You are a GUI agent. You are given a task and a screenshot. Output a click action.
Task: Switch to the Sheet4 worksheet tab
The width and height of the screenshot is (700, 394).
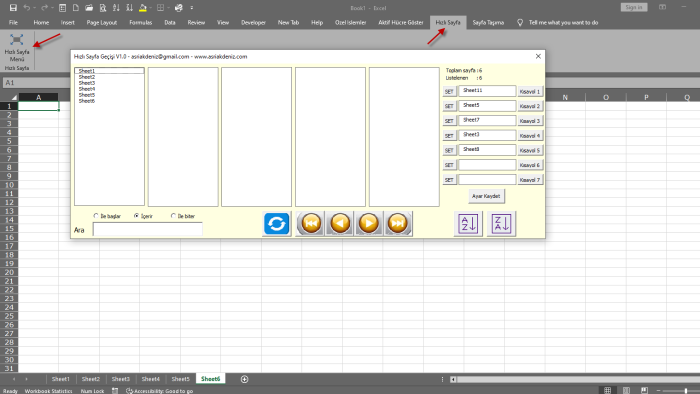tap(150, 379)
